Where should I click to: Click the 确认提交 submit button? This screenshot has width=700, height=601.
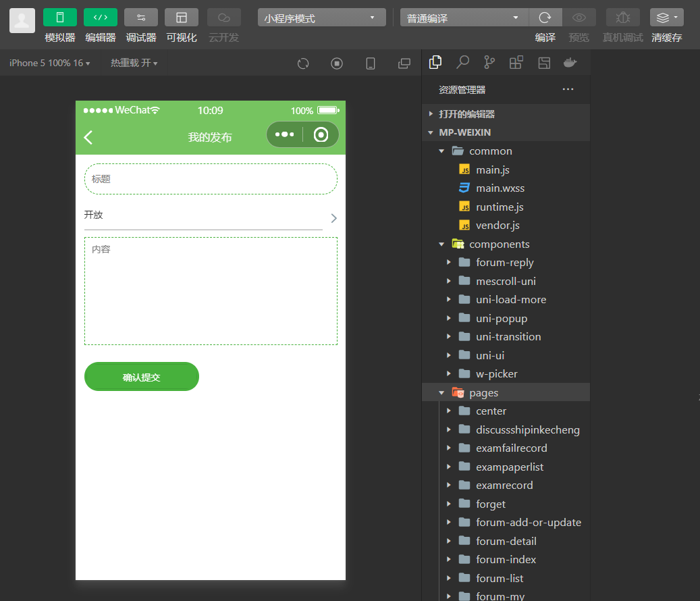(142, 376)
